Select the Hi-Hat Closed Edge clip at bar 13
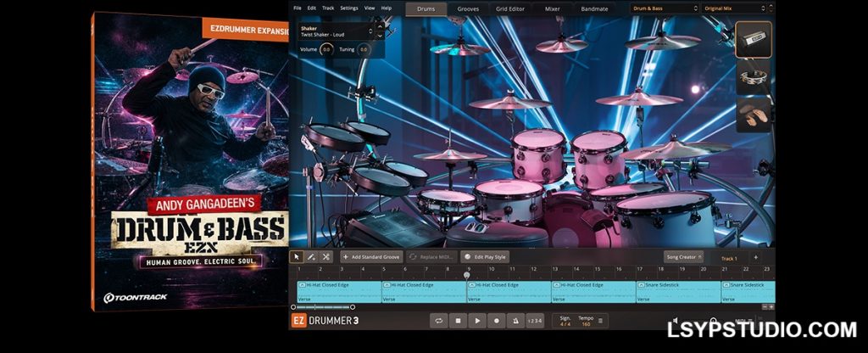 [593, 292]
